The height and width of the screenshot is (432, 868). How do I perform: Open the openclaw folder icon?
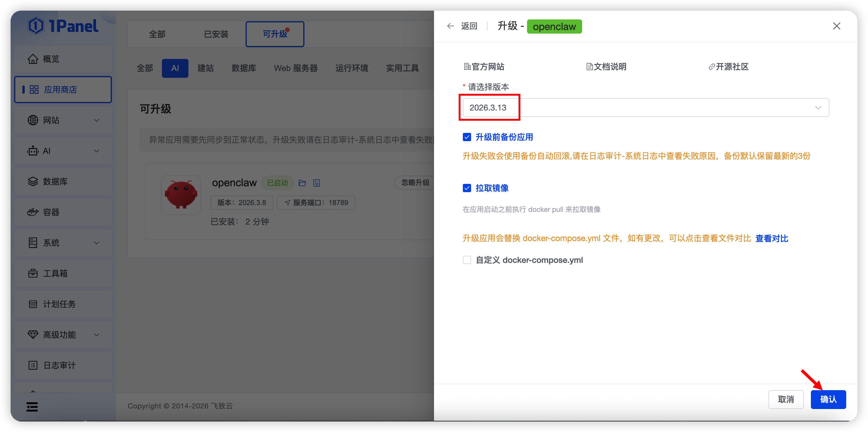pos(302,183)
